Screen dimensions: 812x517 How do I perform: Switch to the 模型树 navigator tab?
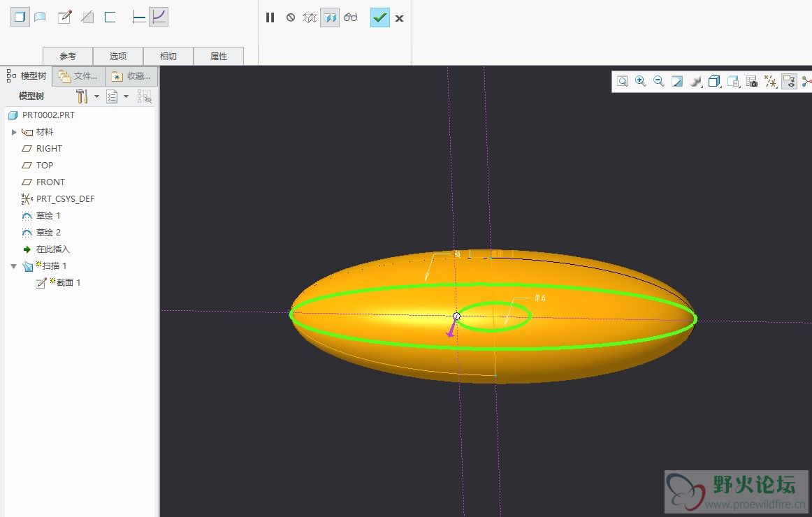click(x=27, y=76)
